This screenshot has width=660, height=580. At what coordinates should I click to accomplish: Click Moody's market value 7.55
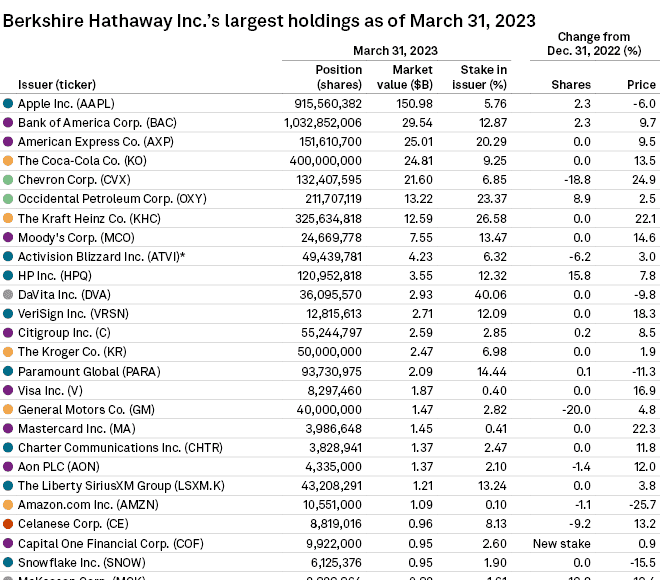click(421, 237)
